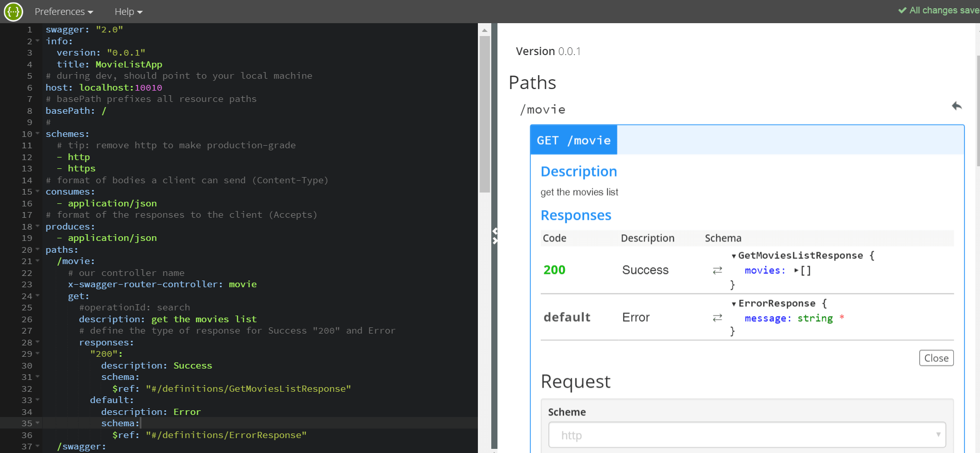Image resolution: width=980 pixels, height=453 pixels.
Task: Fold the responses block at line 28
Action: [x=38, y=342]
